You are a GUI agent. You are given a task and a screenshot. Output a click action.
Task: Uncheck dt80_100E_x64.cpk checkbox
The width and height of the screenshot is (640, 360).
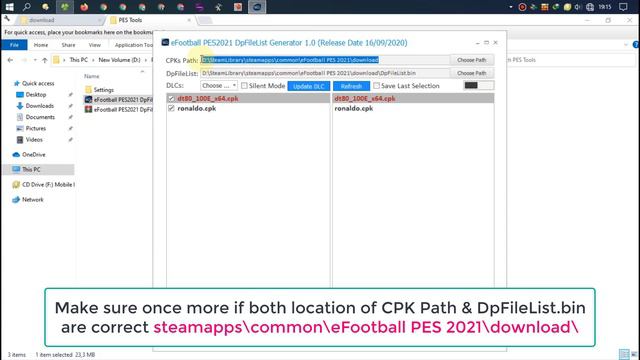(171, 98)
